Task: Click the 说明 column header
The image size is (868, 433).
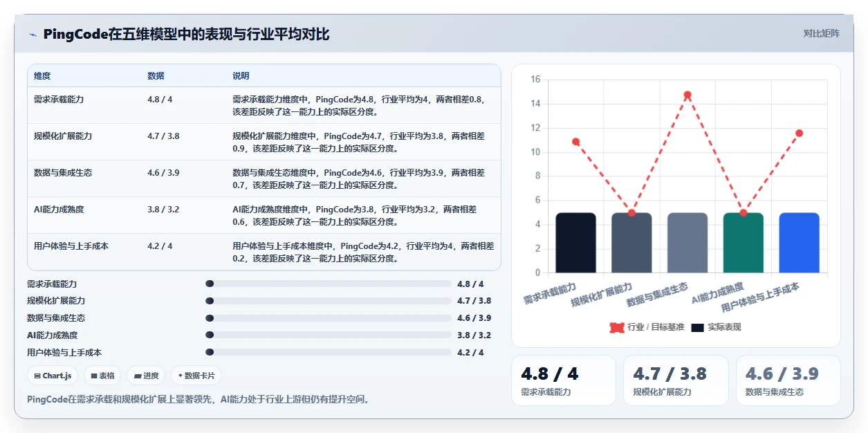Action: (241, 76)
